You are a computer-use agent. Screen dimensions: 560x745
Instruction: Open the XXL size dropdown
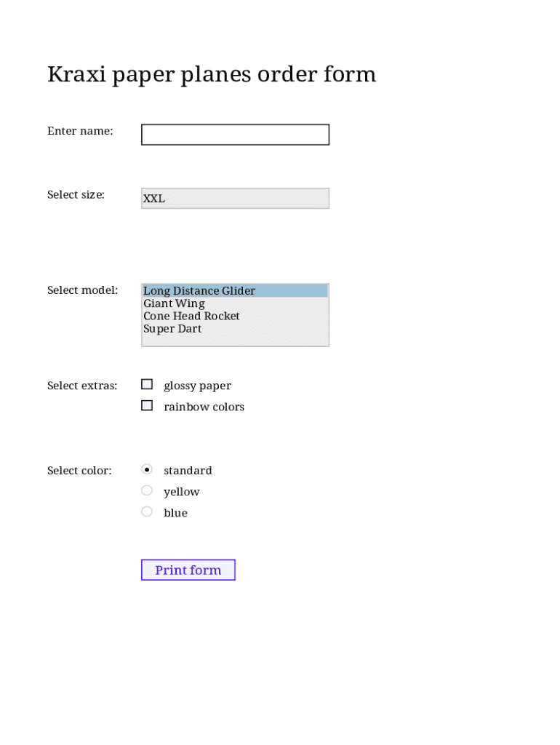(x=235, y=199)
